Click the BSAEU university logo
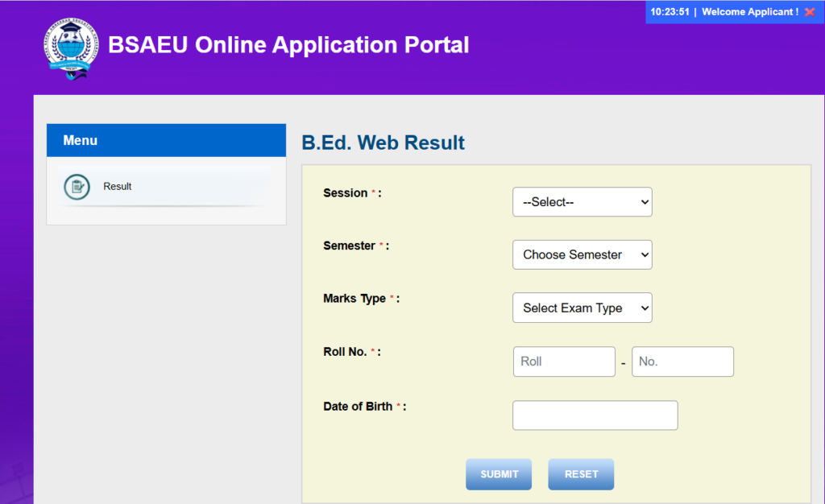This screenshot has height=504, width=825. pos(71,48)
